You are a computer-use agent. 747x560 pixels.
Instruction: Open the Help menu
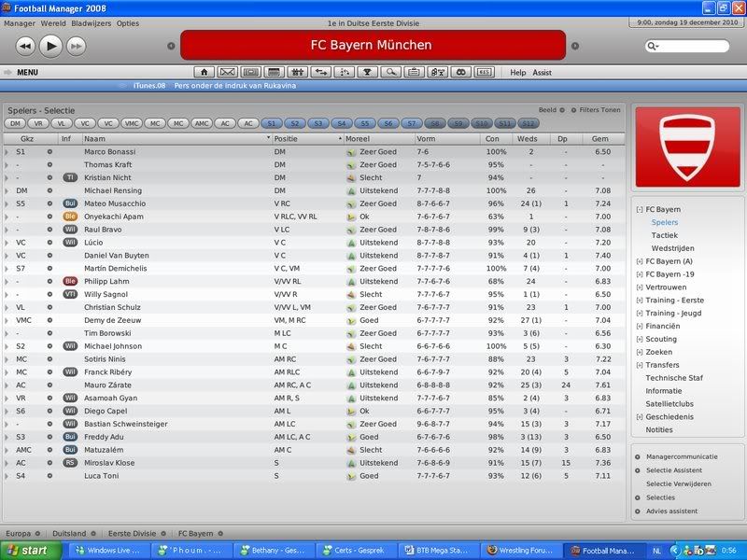(518, 73)
